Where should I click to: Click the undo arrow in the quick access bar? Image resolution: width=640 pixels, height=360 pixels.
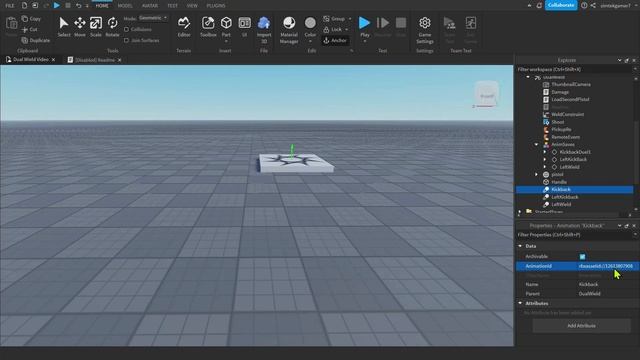coord(78,6)
